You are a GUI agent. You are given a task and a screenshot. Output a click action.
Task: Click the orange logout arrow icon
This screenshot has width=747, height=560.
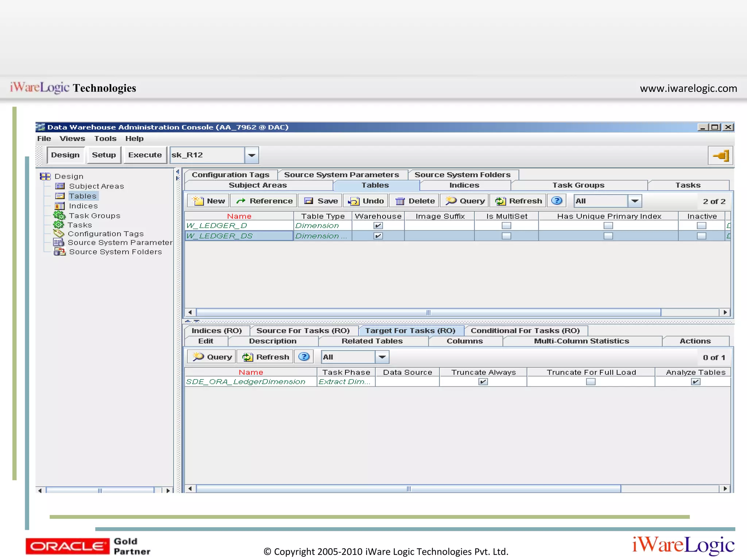(721, 156)
